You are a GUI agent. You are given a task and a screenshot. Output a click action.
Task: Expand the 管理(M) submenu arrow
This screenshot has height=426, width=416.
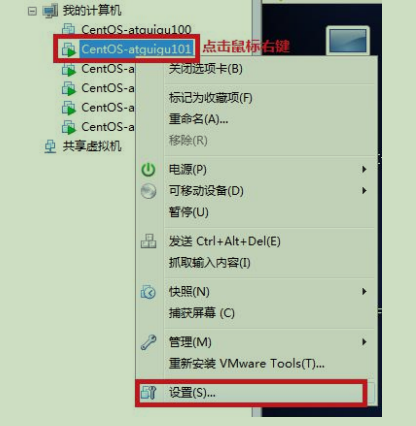click(x=364, y=342)
